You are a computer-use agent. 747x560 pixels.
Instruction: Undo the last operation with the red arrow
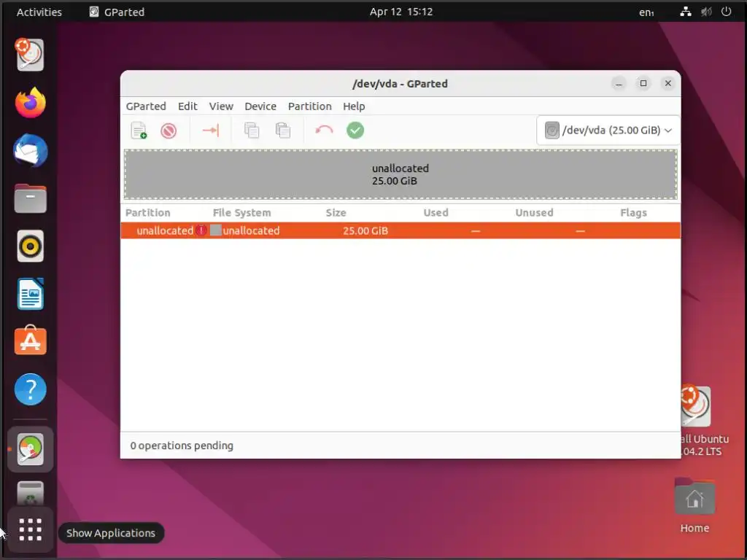[324, 130]
